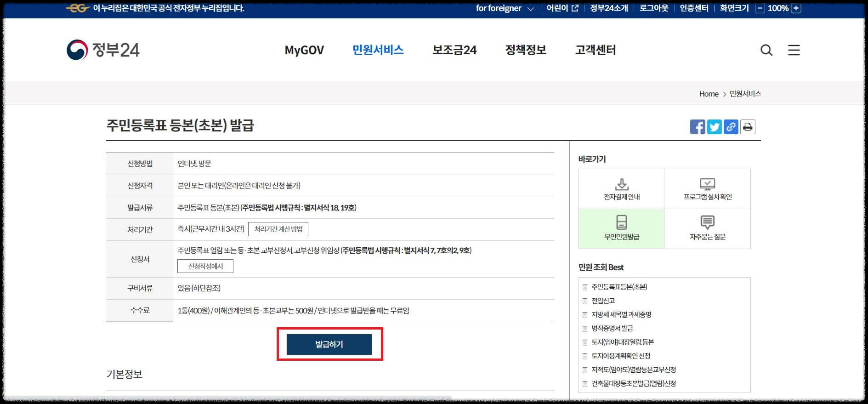Image resolution: width=868 pixels, height=404 pixels.
Task: Open the hamburger menu icon
Action: click(794, 50)
